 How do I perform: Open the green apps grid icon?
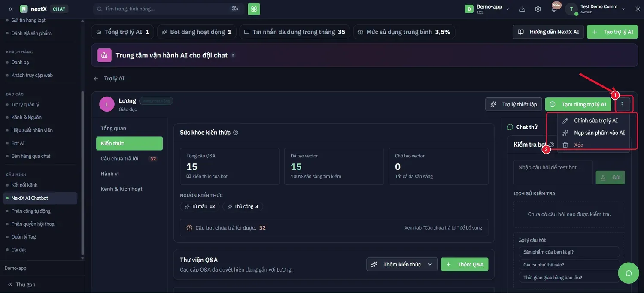tap(254, 9)
